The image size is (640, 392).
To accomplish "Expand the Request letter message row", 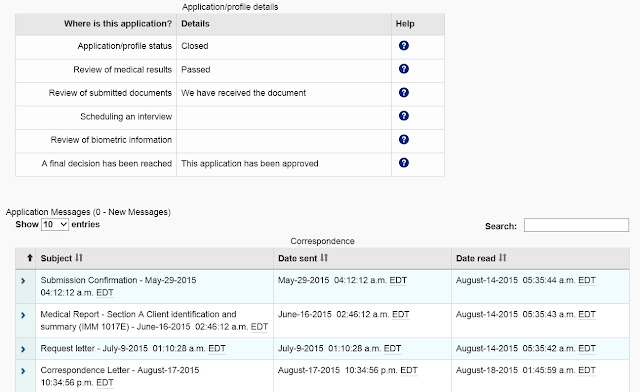I will [23, 349].
